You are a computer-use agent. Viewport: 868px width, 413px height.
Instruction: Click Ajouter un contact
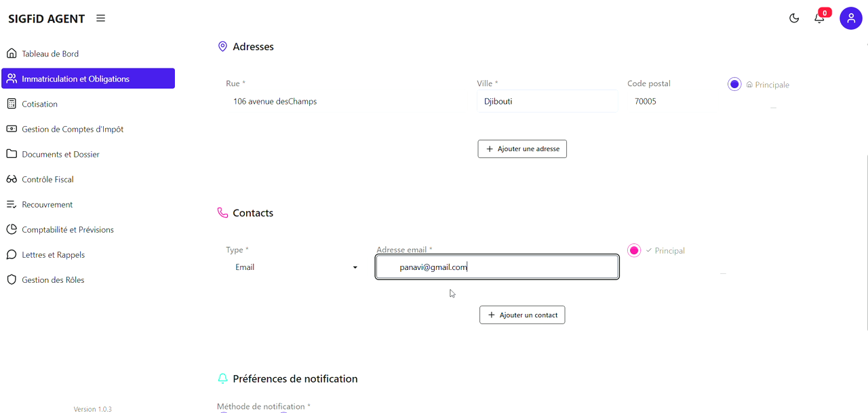(522, 315)
